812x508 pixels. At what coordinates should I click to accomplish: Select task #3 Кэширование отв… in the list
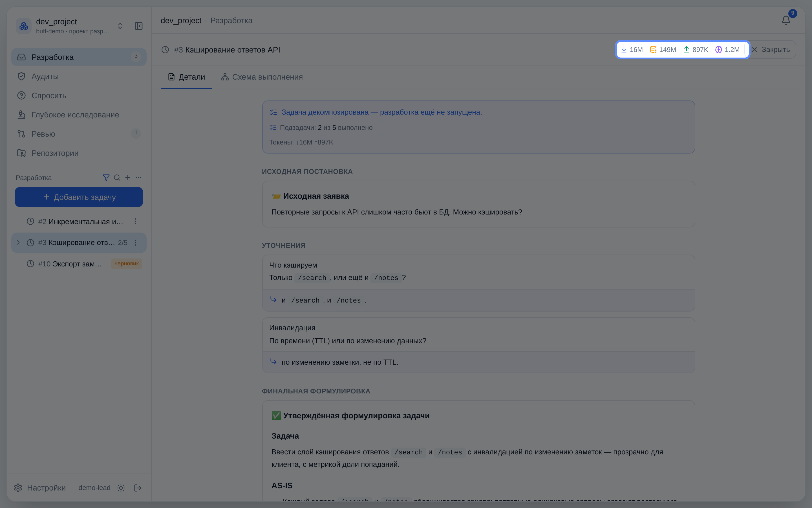point(79,243)
